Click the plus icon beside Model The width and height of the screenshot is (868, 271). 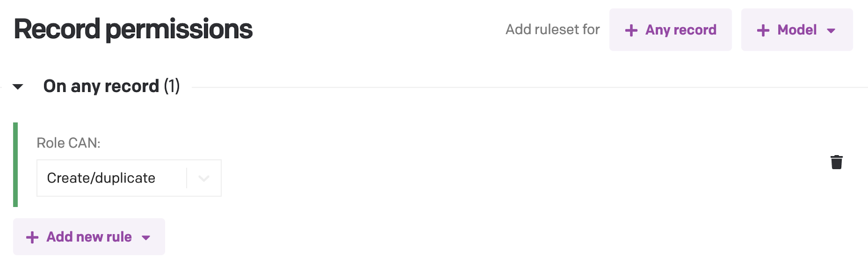(x=763, y=30)
